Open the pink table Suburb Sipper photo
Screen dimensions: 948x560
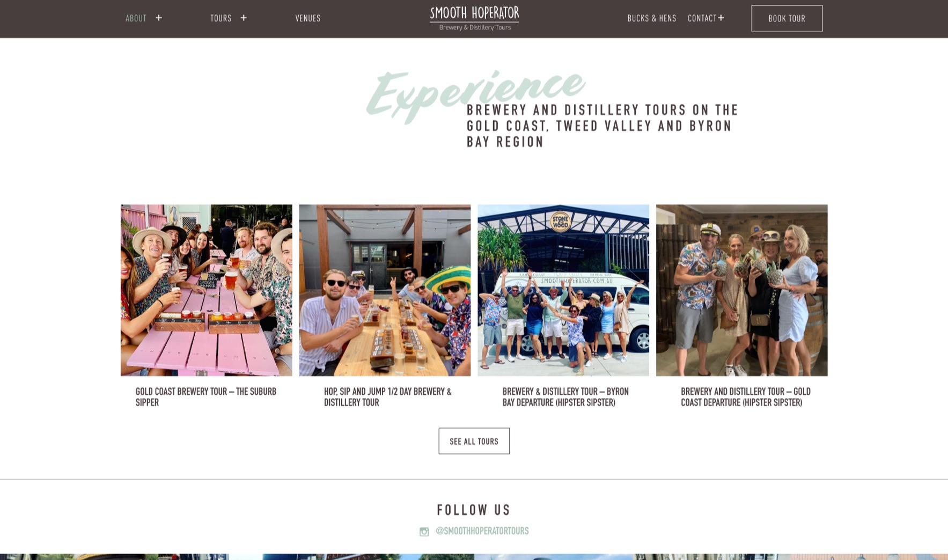click(207, 290)
